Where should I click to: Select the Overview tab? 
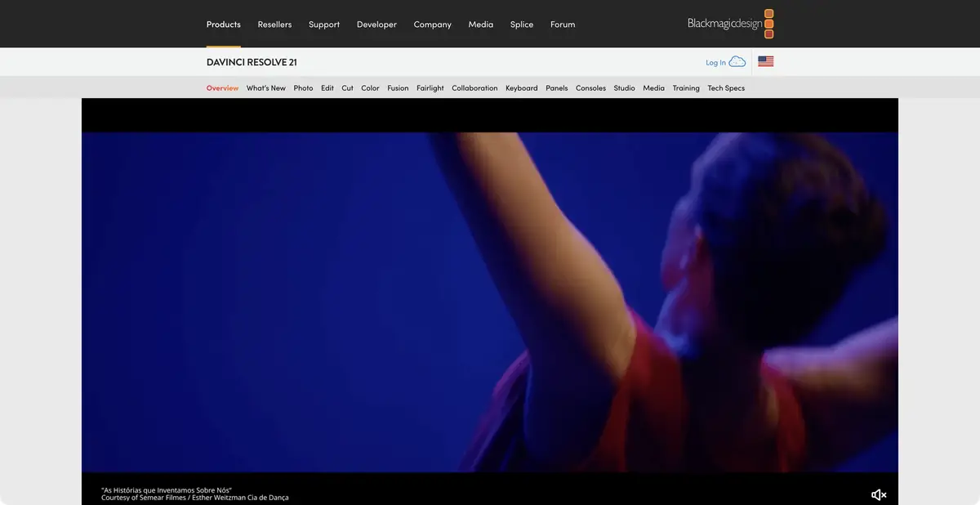click(222, 88)
